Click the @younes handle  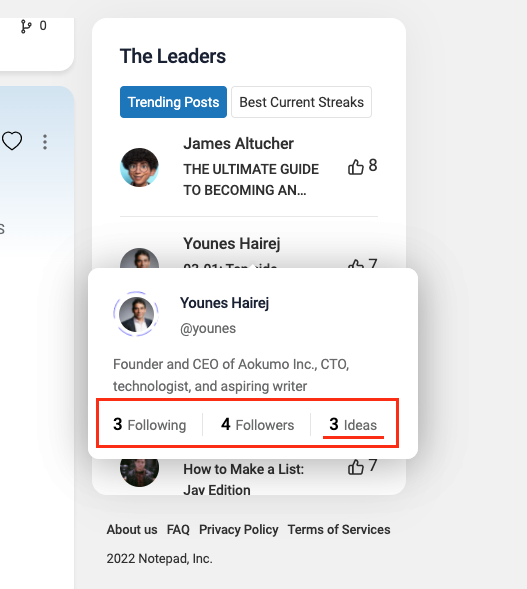208,328
